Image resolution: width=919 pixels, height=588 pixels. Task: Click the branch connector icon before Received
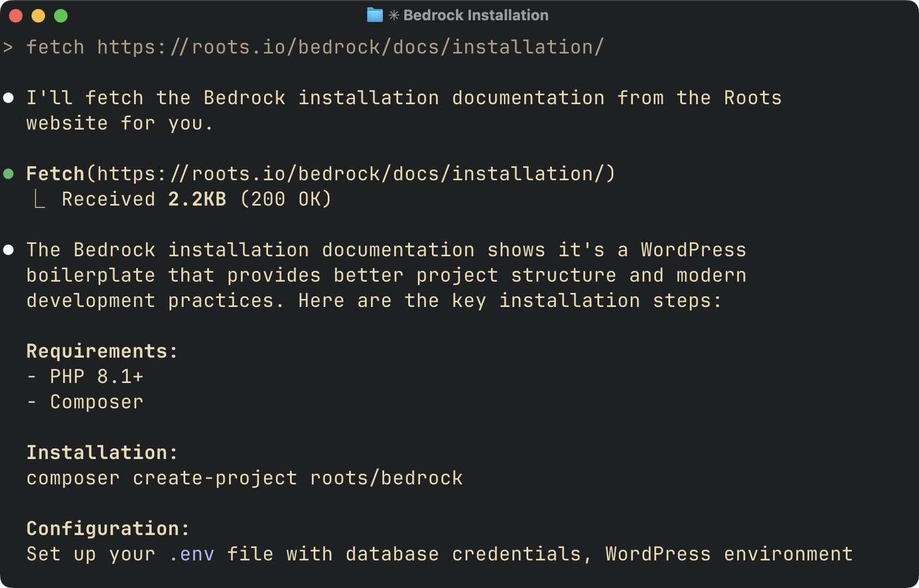click(39, 199)
